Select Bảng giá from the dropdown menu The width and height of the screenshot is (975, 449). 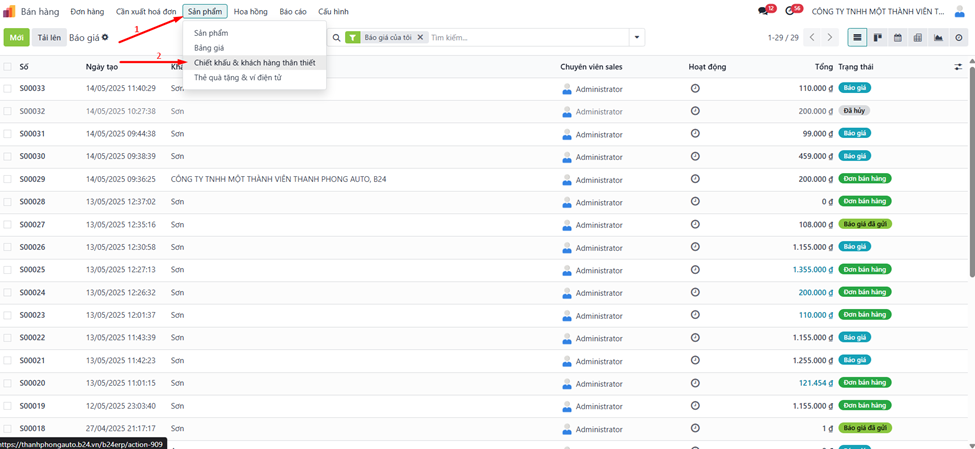click(210, 48)
